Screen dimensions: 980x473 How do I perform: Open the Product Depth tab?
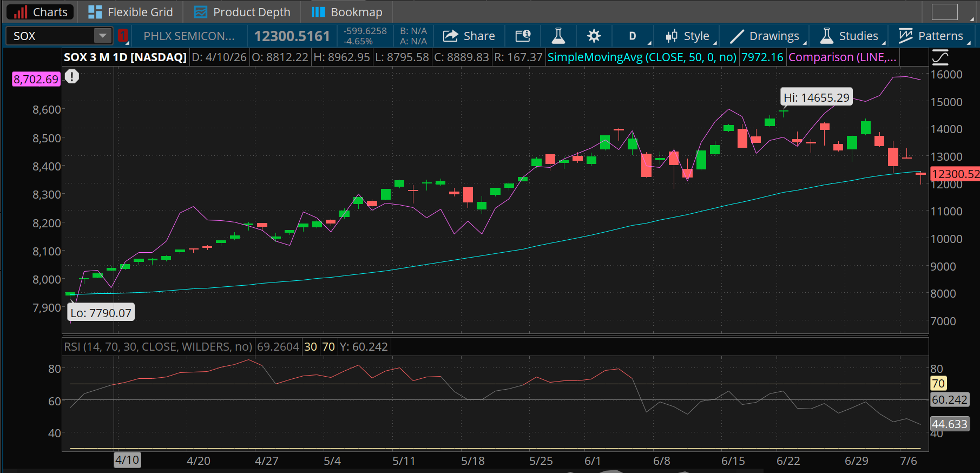click(242, 12)
